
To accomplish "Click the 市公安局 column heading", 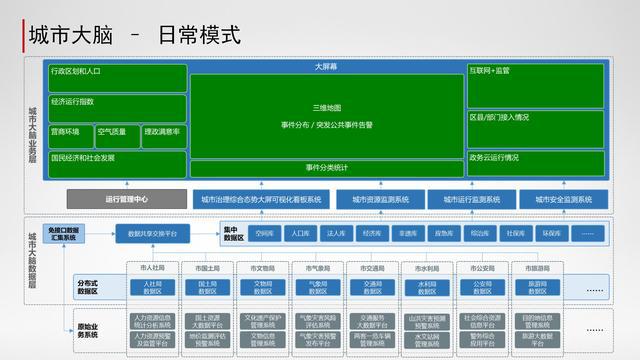I will tap(482, 268).
